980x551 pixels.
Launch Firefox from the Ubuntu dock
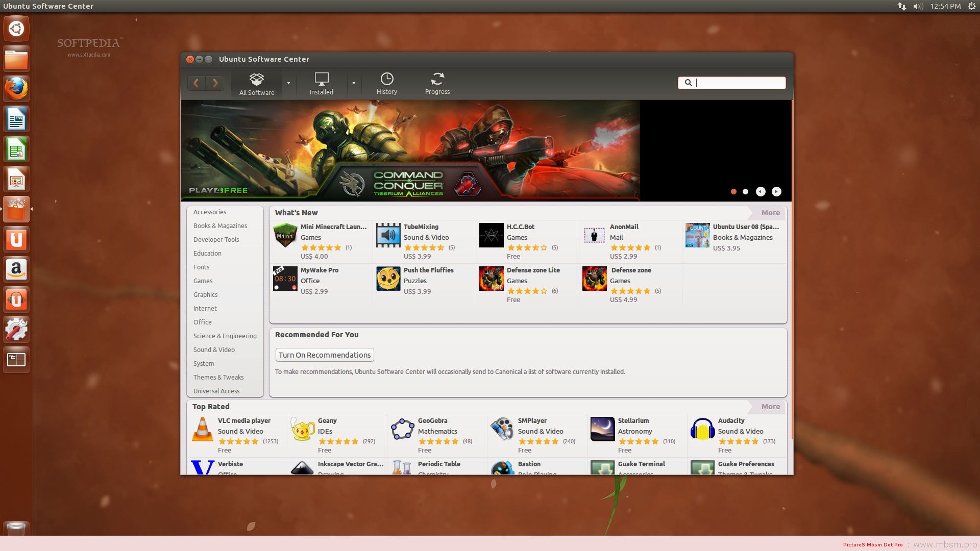point(16,89)
